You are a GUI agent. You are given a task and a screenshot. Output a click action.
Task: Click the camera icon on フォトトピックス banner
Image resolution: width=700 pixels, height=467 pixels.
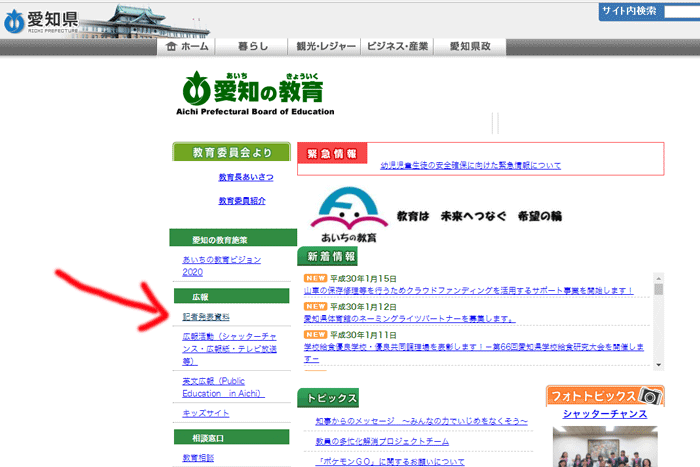(651, 396)
